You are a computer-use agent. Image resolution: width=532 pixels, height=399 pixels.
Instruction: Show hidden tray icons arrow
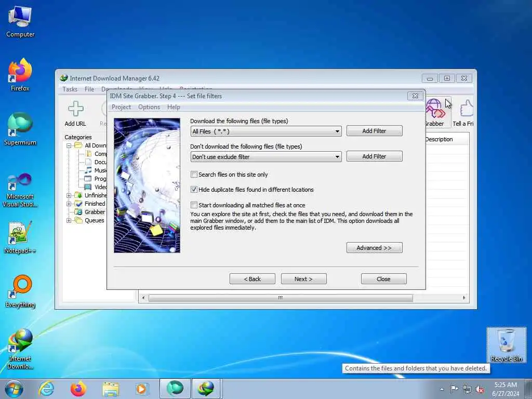pyautogui.click(x=442, y=389)
